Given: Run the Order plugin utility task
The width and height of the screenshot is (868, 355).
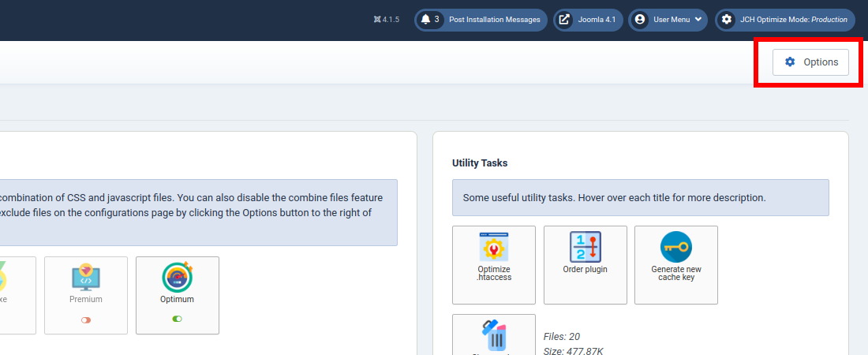Looking at the screenshot, I should click(586, 265).
